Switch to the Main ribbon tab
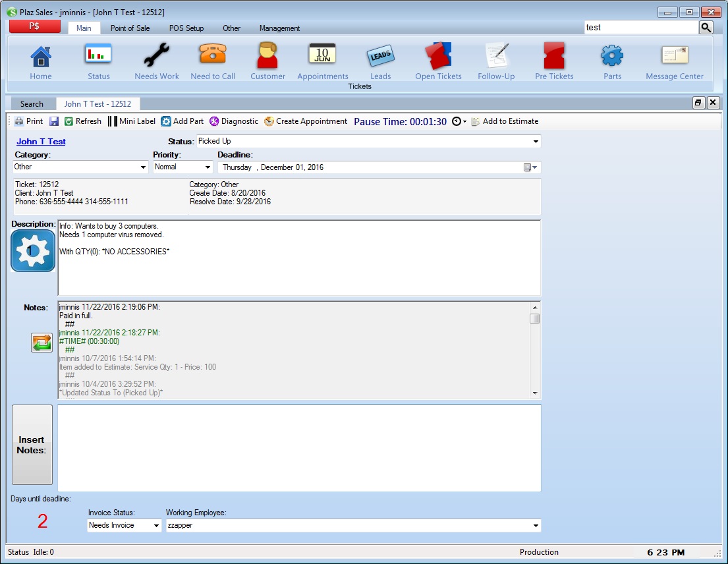728x564 pixels. coord(84,28)
